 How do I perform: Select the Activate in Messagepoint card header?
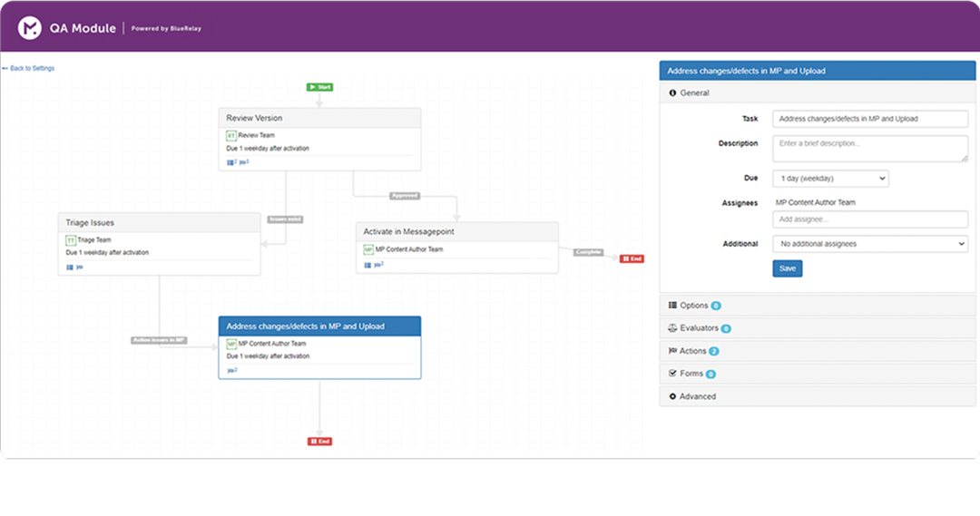[x=456, y=231]
